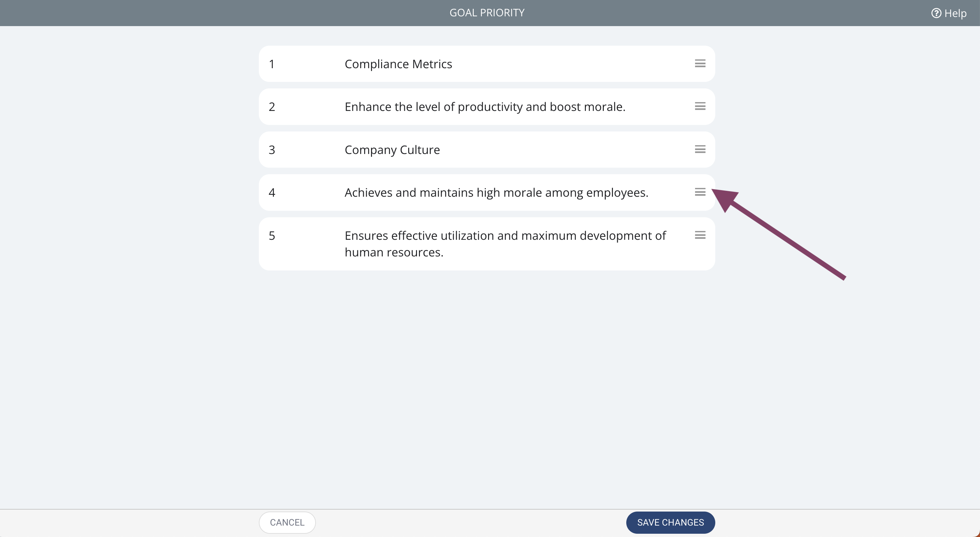This screenshot has width=980, height=537.
Task: Click the drag handle for high morale goal
Action: (x=700, y=192)
